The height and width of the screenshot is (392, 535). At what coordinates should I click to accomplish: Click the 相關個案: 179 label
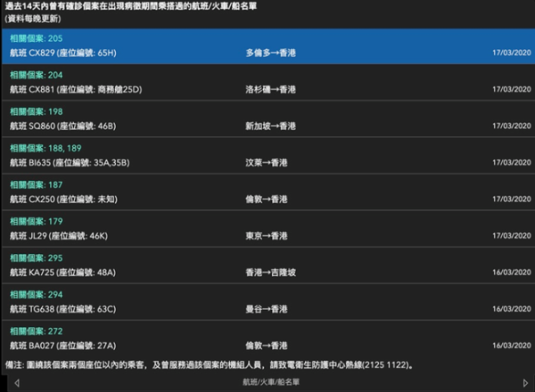[x=36, y=221]
